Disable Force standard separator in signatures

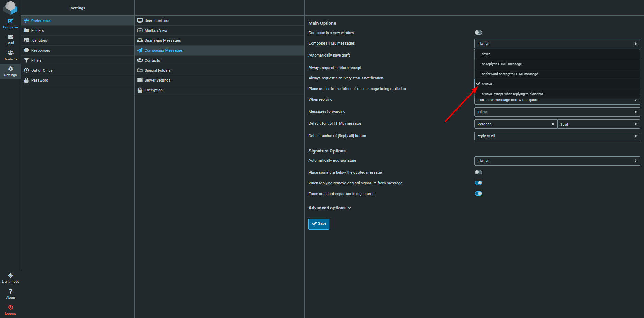(478, 194)
